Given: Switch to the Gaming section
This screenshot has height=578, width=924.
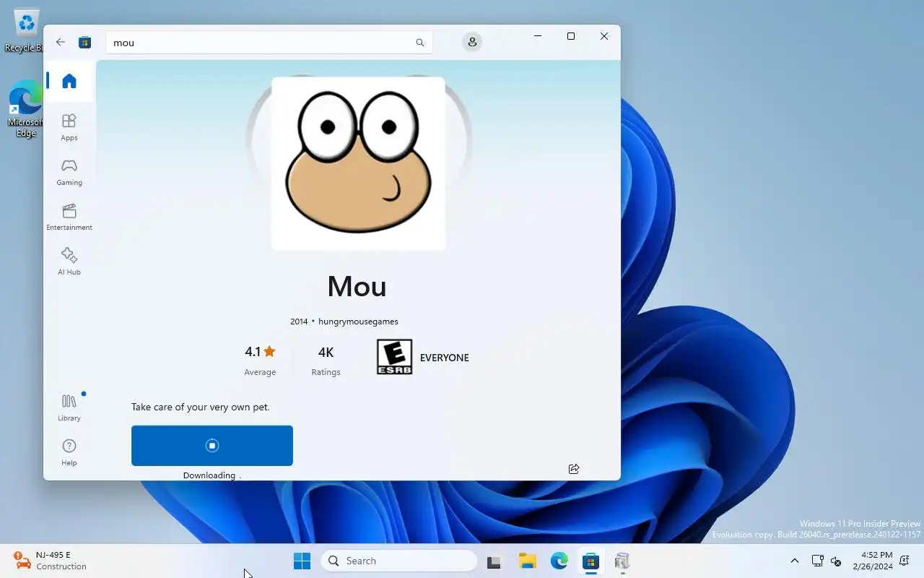Looking at the screenshot, I should pyautogui.click(x=69, y=173).
